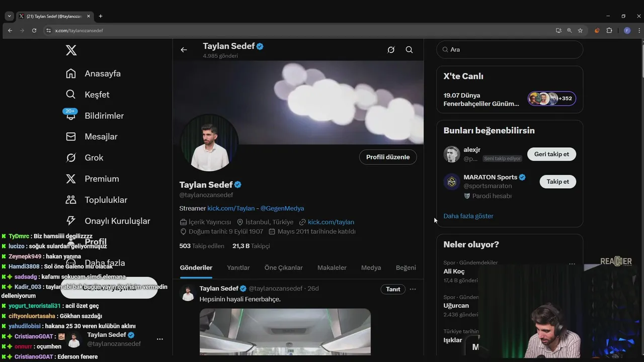Screen dimensions: 644x362
Task: Open Uğurcan trending topic
Action: click(x=456, y=306)
